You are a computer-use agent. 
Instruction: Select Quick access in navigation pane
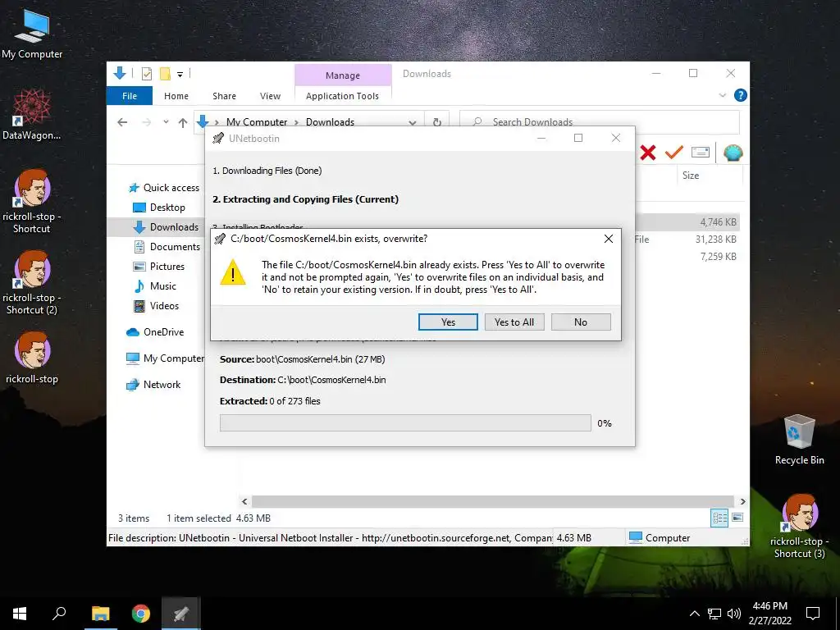point(163,188)
